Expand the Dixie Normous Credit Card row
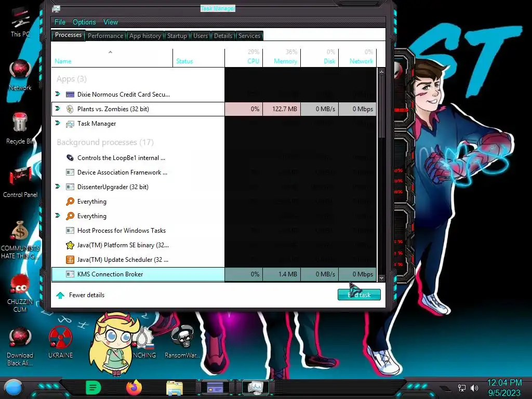The image size is (532, 399). [58, 94]
